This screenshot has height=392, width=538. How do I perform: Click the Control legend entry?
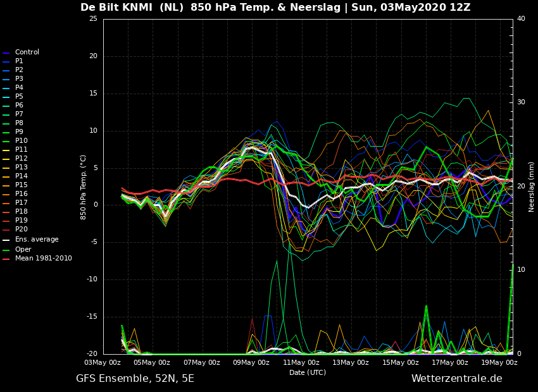pos(21,52)
